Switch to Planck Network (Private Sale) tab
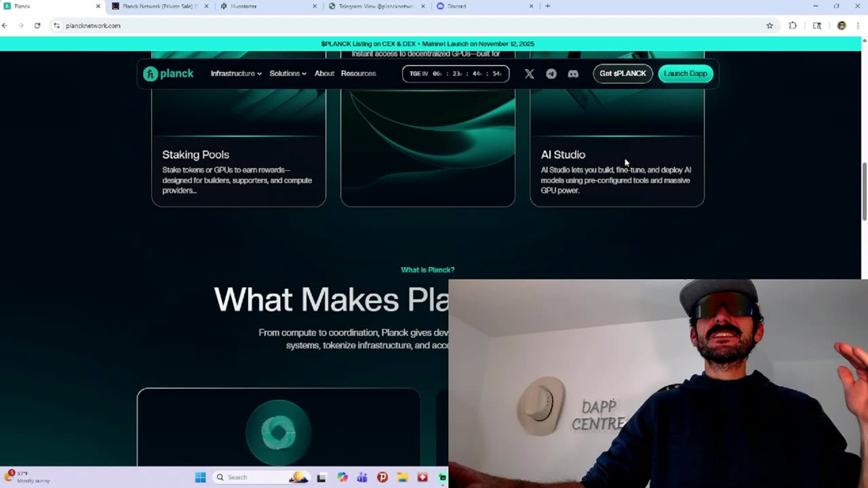Screen dimensions: 868x488 [159, 6]
